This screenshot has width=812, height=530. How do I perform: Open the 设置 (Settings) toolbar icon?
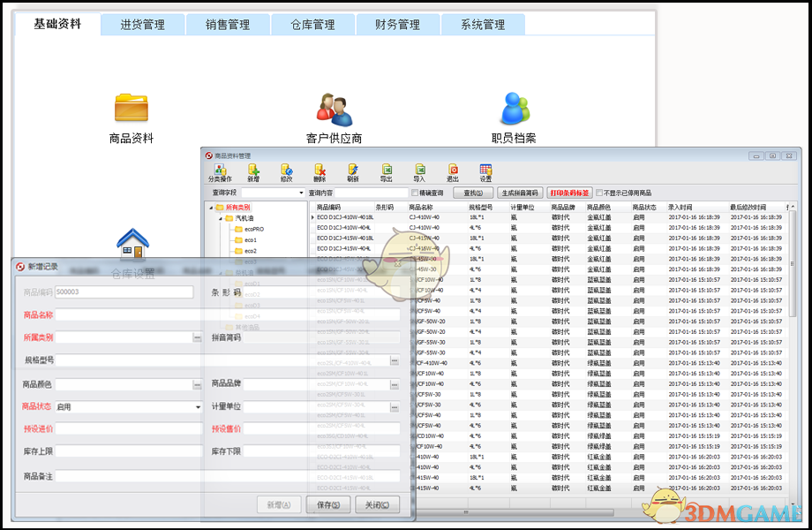(x=485, y=170)
